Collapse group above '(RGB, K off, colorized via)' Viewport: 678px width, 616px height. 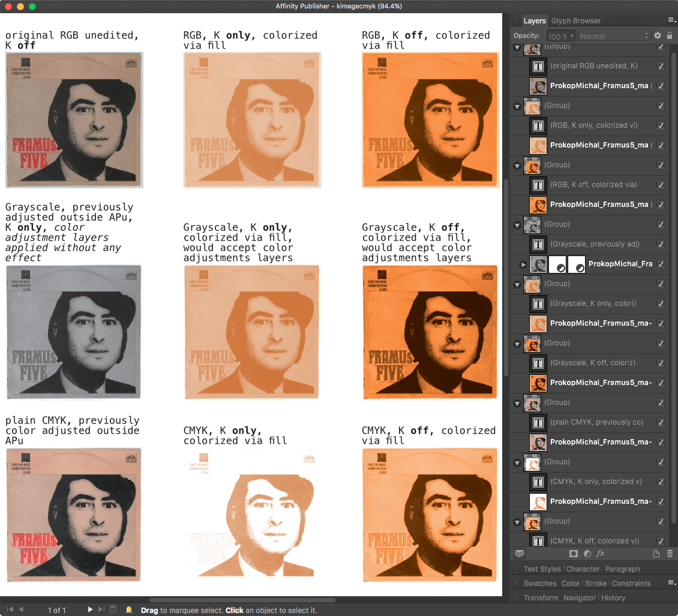pos(517,166)
